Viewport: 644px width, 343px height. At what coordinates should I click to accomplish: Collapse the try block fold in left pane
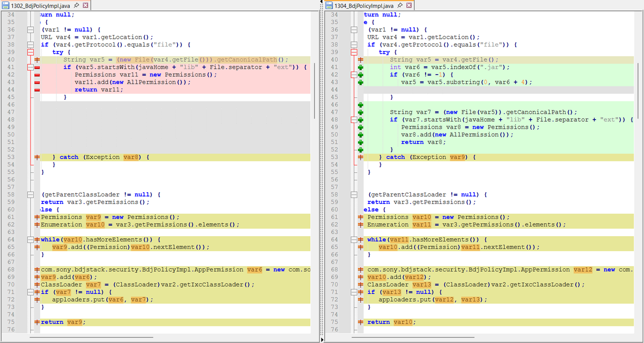(31, 52)
